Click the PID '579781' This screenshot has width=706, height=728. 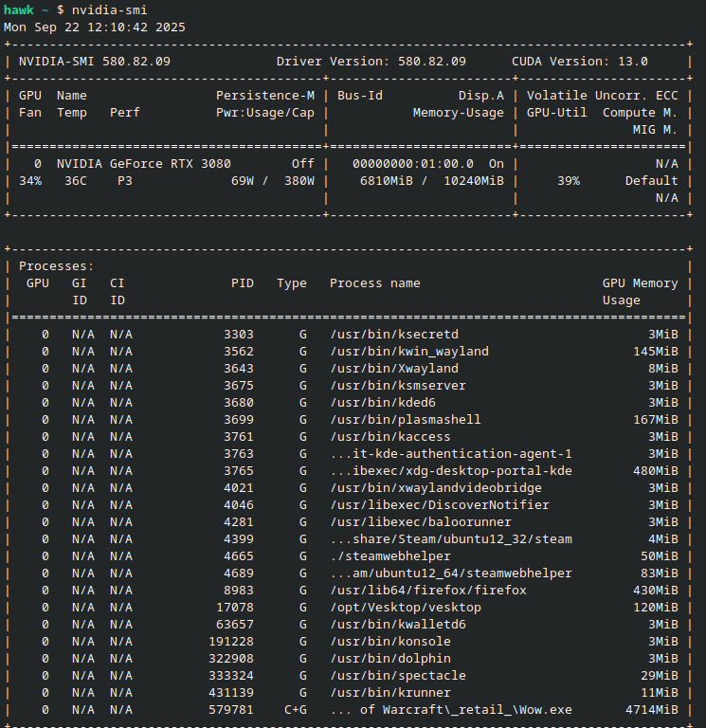point(231,710)
